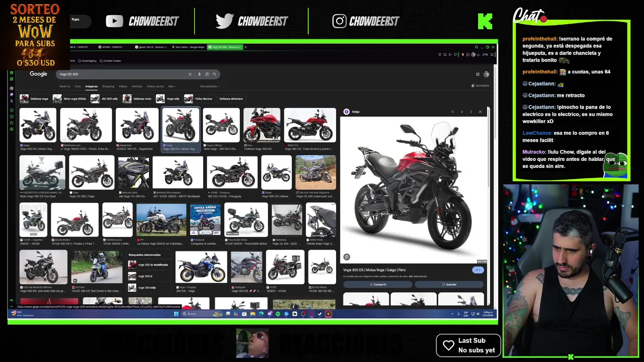Click the Compartir button in preview
Image resolution: width=644 pixels, height=362 pixels.
(x=378, y=285)
